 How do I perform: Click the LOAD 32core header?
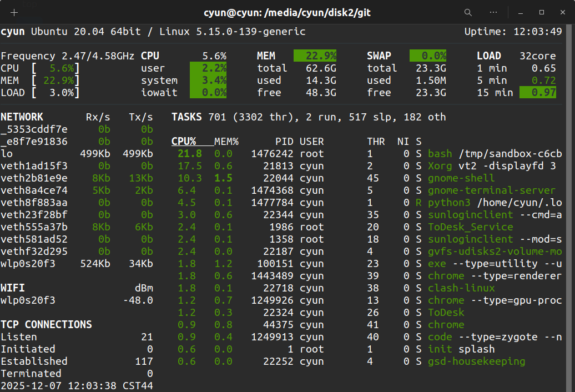pos(516,56)
